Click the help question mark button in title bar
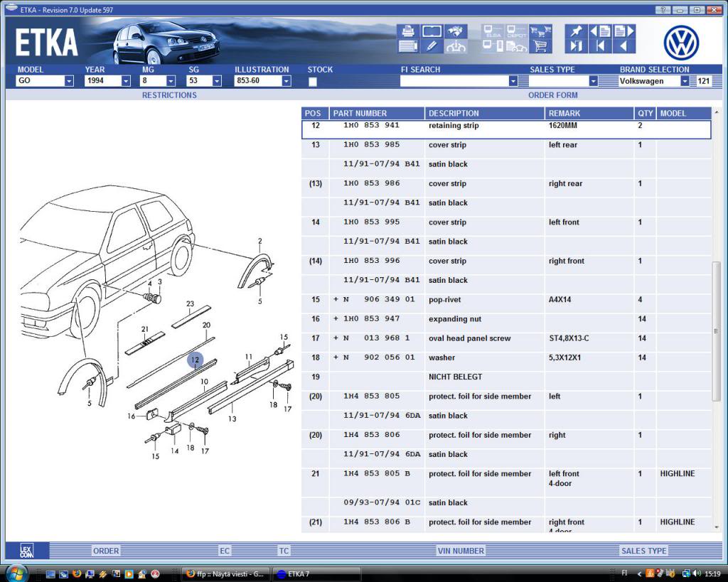This screenshot has width=728, height=582. pos(663,10)
